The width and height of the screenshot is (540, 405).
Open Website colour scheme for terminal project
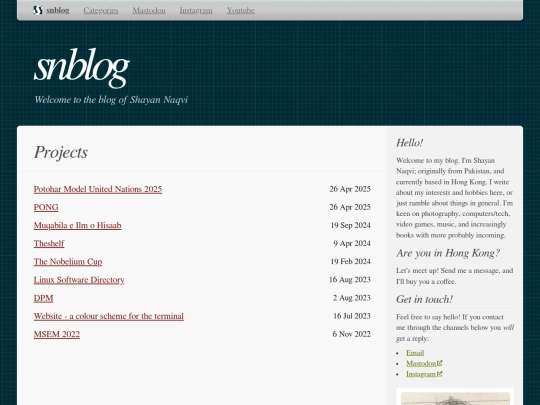[109, 316]
